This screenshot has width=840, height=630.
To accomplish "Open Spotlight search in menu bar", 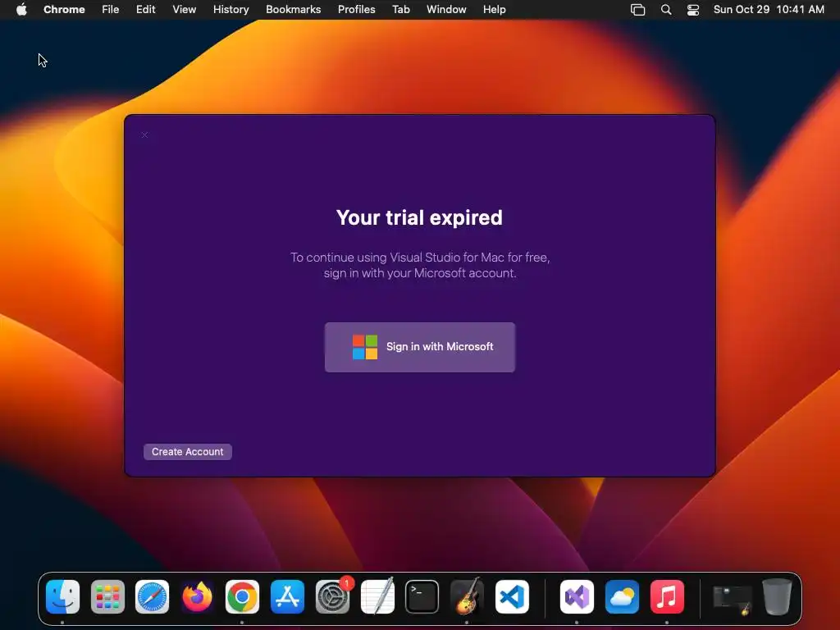I will (x=666, y=10).
